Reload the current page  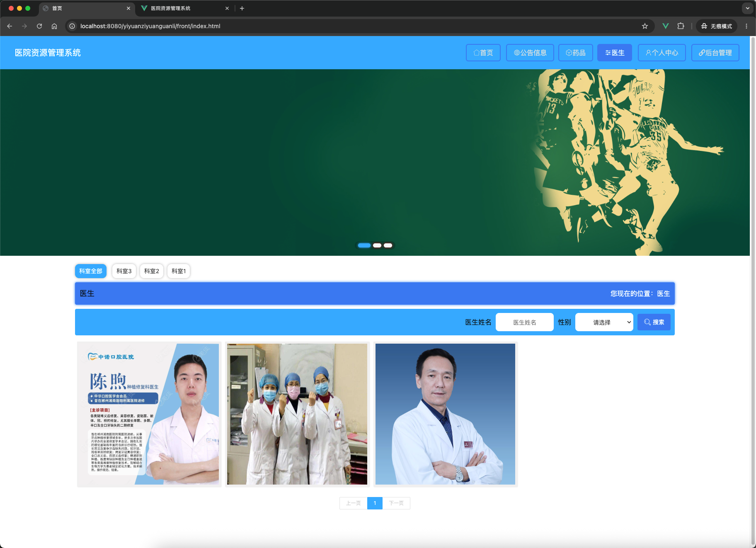(39, 26)
